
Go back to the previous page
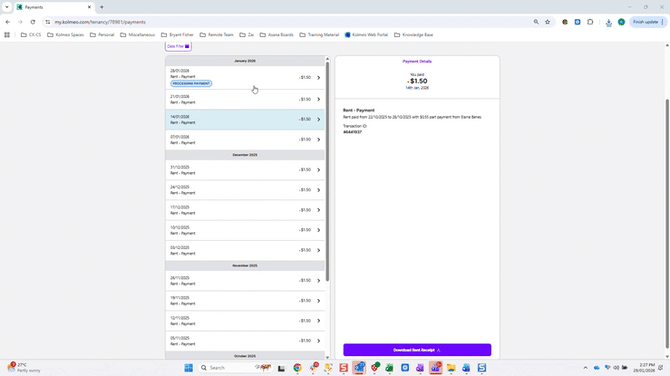[x=8, y=22]
